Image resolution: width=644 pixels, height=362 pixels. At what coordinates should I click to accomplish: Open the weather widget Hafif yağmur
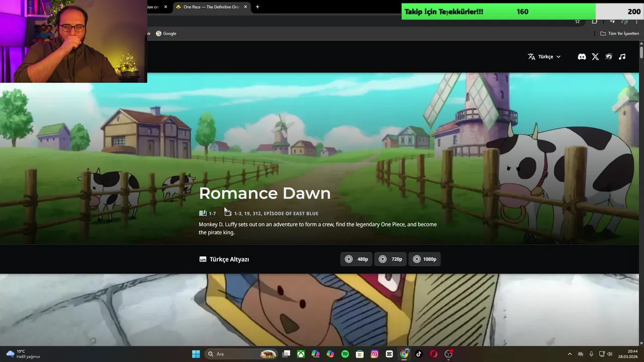23,354
